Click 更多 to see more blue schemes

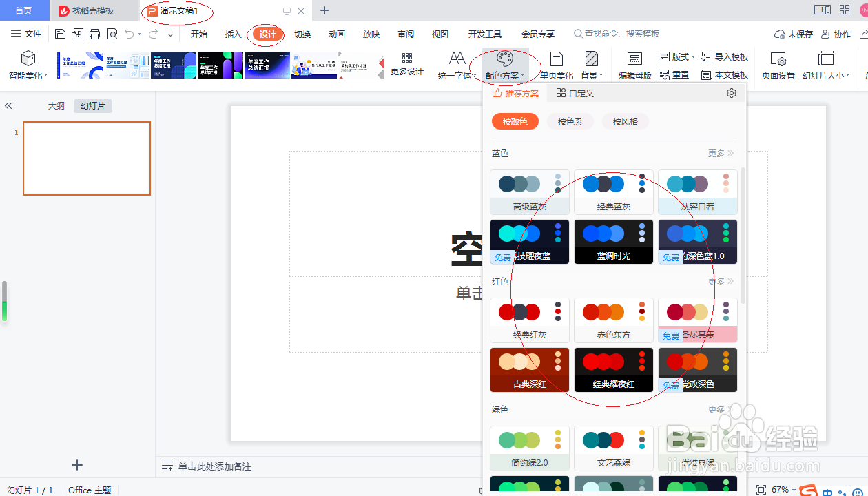coord(716,152)
